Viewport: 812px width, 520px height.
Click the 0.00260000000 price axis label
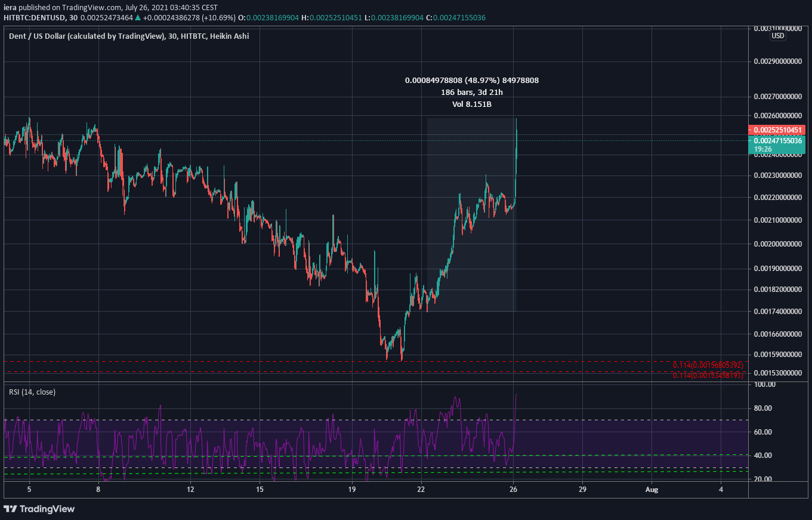click(778, 116)
